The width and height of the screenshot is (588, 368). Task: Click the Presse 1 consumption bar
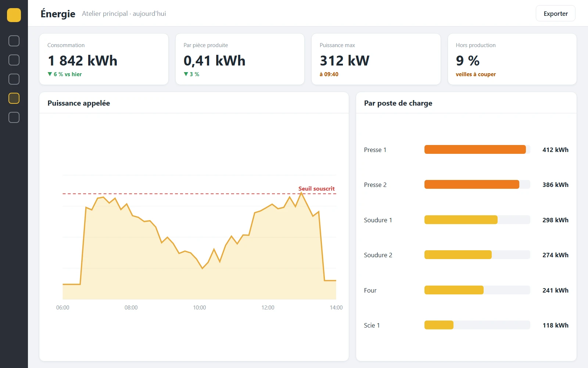[x=477, y=149]
